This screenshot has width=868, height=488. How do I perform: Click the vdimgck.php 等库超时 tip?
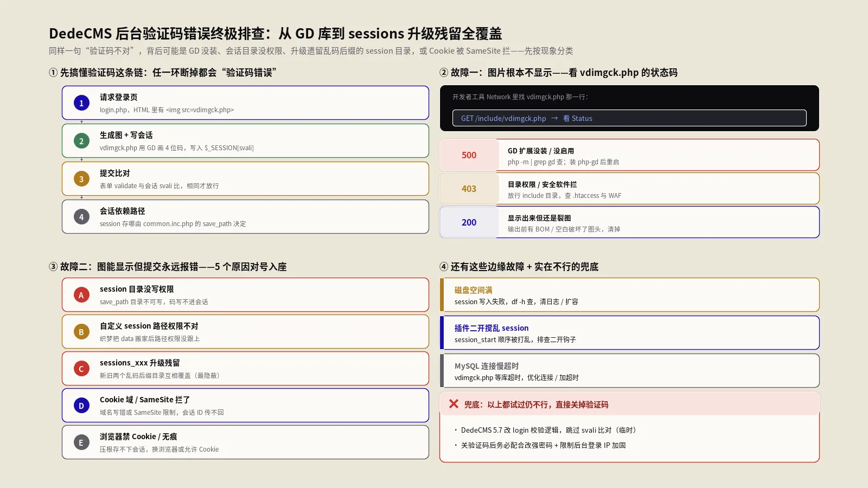516,377
